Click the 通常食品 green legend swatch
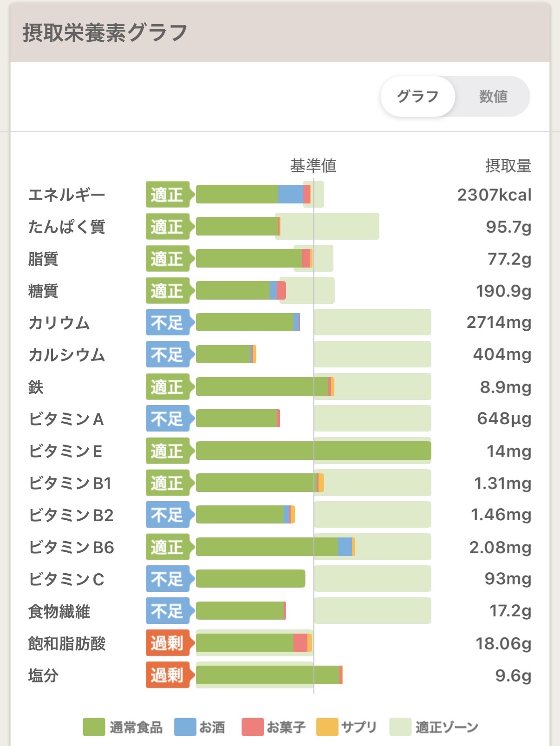560x746 pixels. click(94, 727)
